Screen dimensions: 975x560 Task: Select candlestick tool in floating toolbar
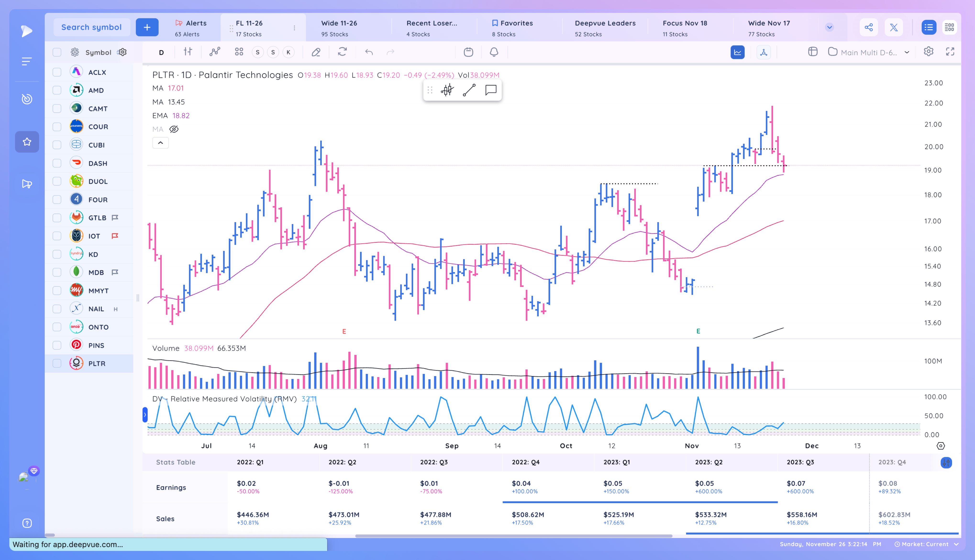tap(447, 90)
